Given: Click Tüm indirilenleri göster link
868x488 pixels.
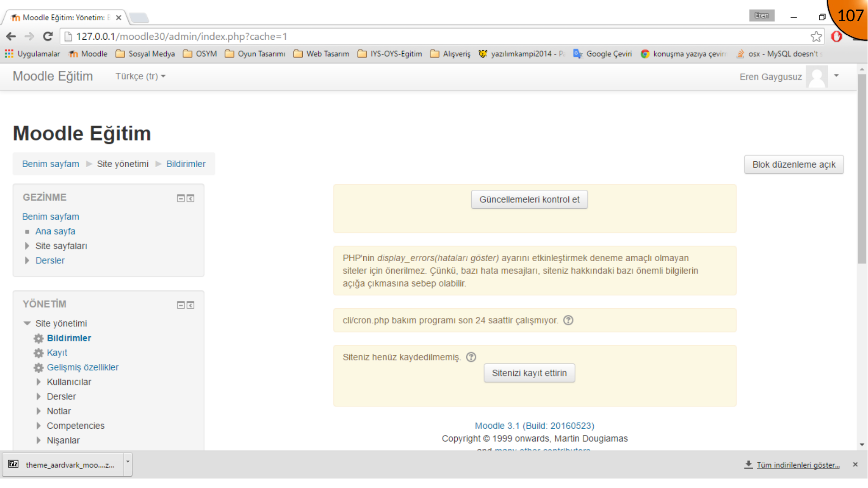Looking at the screenshot, I should pos(798,465).
